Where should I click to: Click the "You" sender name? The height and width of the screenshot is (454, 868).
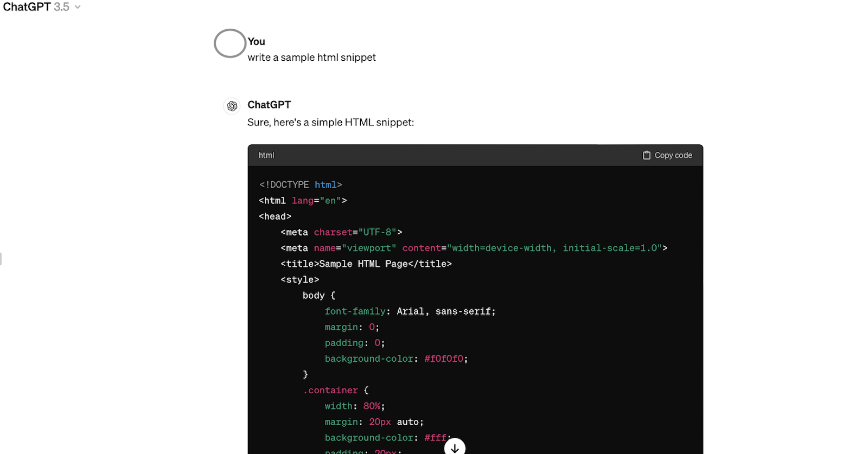(x=257, y=42)
